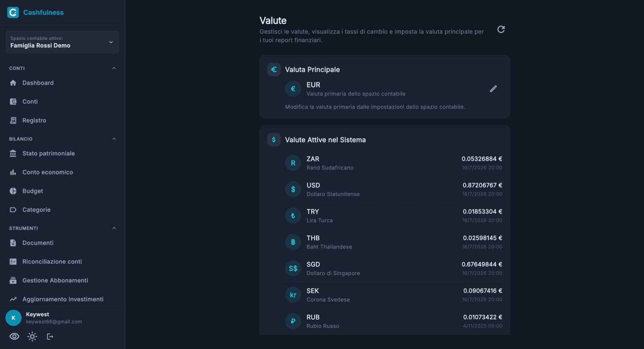The width and height of the screenshot is (644, 349).
Task: Collapse the BILANCIO sidebar section
Action: pos(114,139)
